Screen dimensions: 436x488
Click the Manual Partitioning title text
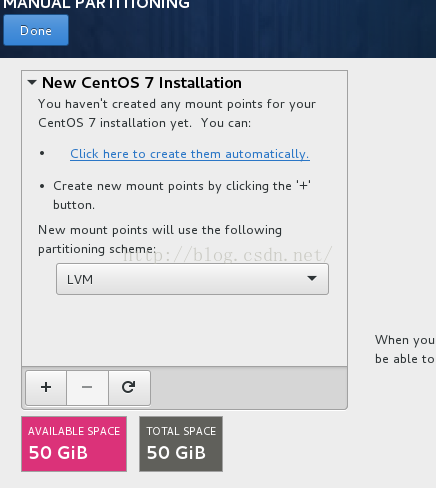(x=96, y=4)
